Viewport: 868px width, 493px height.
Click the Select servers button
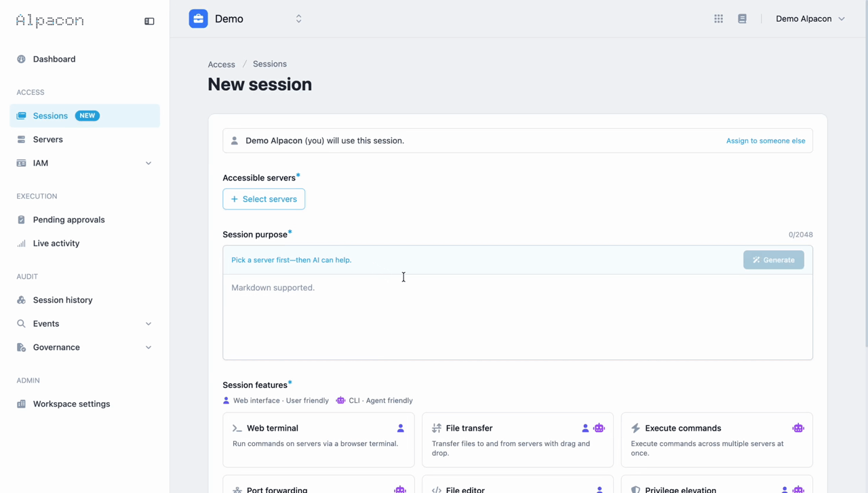[x=264, y=199]
